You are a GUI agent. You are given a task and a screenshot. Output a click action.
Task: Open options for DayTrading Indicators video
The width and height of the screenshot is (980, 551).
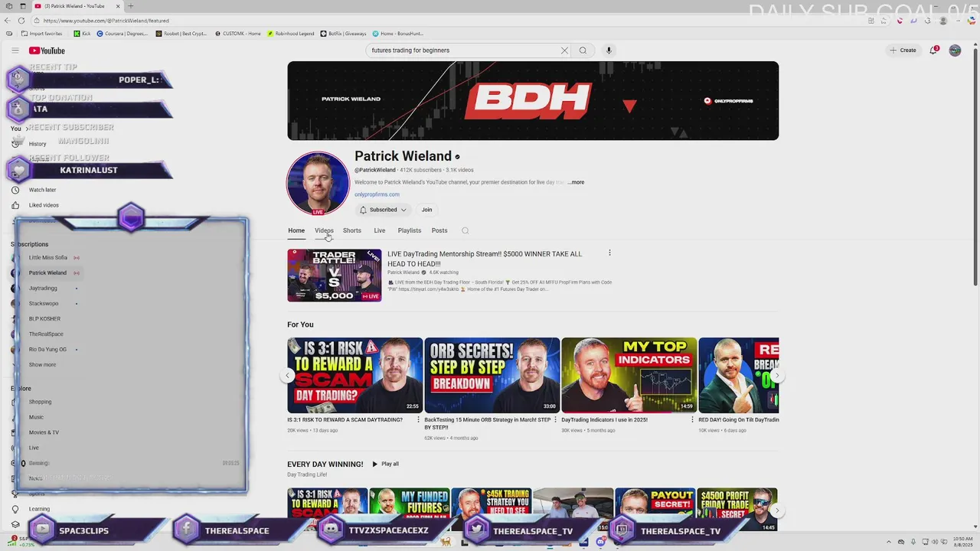tap(692, 419)
